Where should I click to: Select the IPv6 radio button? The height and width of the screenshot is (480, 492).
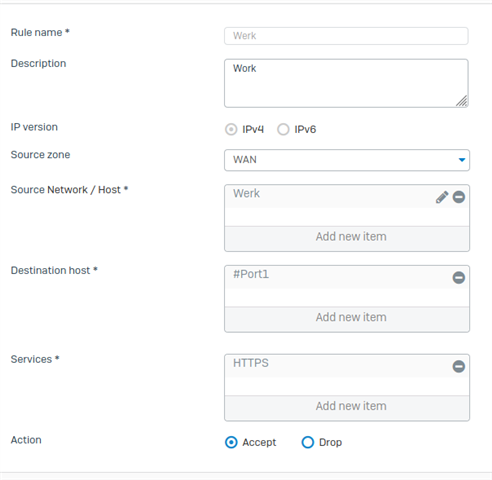283,129
